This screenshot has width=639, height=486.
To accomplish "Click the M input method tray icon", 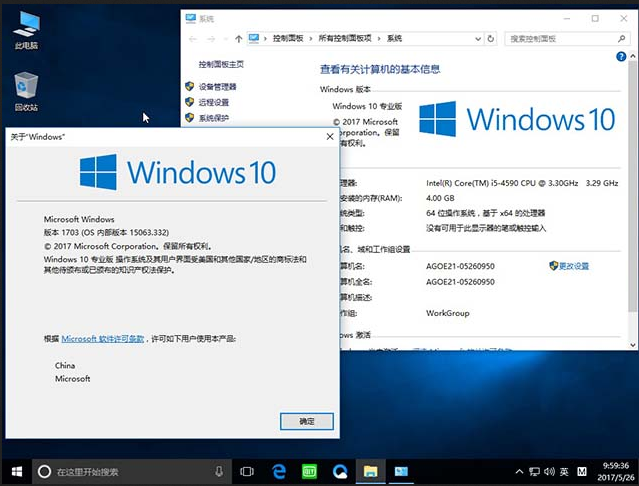I will (x=582, y=472).
